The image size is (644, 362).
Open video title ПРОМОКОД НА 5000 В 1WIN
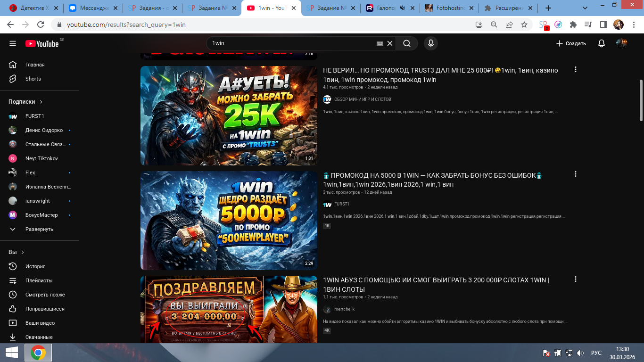(x=433, y=180)
